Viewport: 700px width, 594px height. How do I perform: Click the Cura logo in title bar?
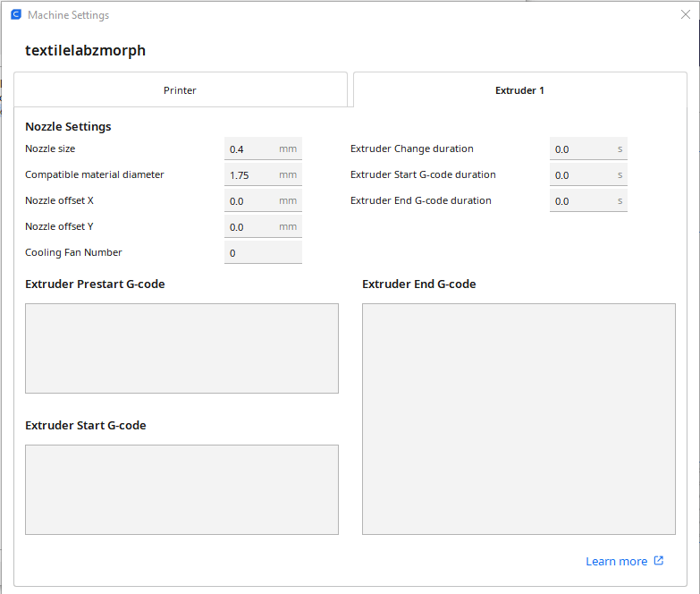click(15, 15)
